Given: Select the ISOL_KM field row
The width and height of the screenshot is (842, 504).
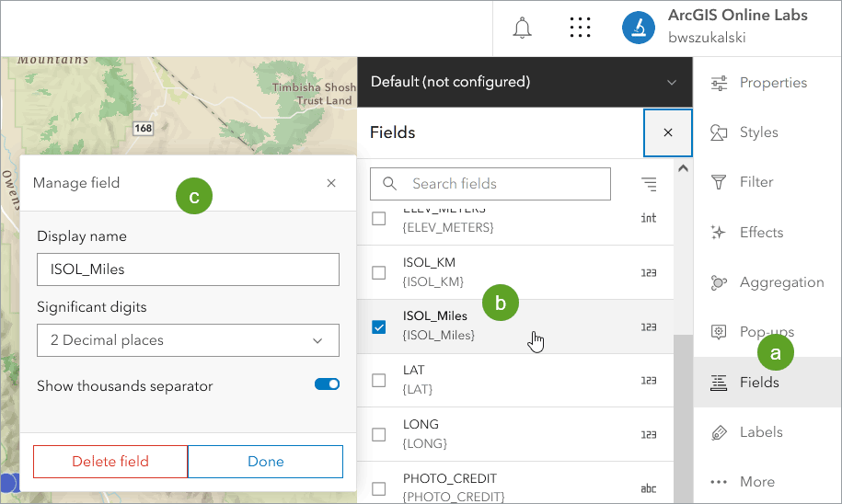Looking at the screenshot, I should (x=515, y=272).
